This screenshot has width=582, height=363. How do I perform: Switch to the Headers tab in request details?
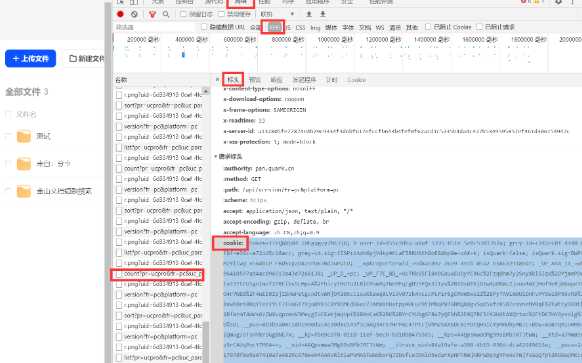(x=233, y=80)
